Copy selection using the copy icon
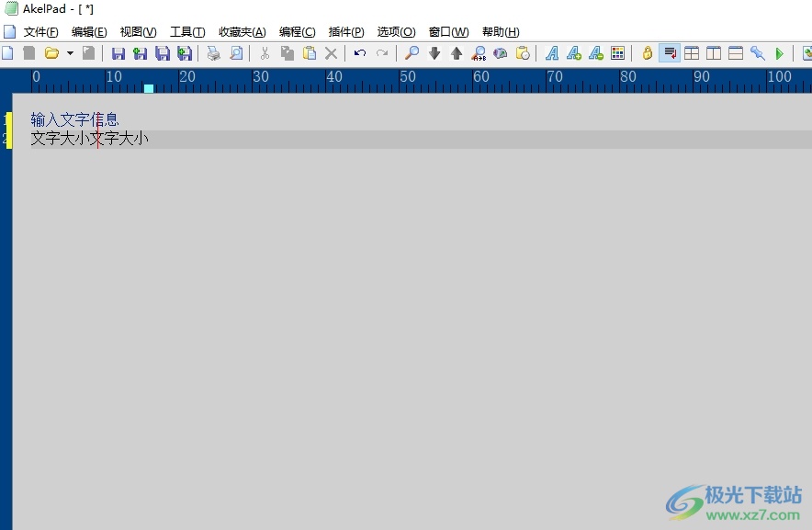Image resolution: width=812 pixels, height=530 pixels. click(287, 53)
